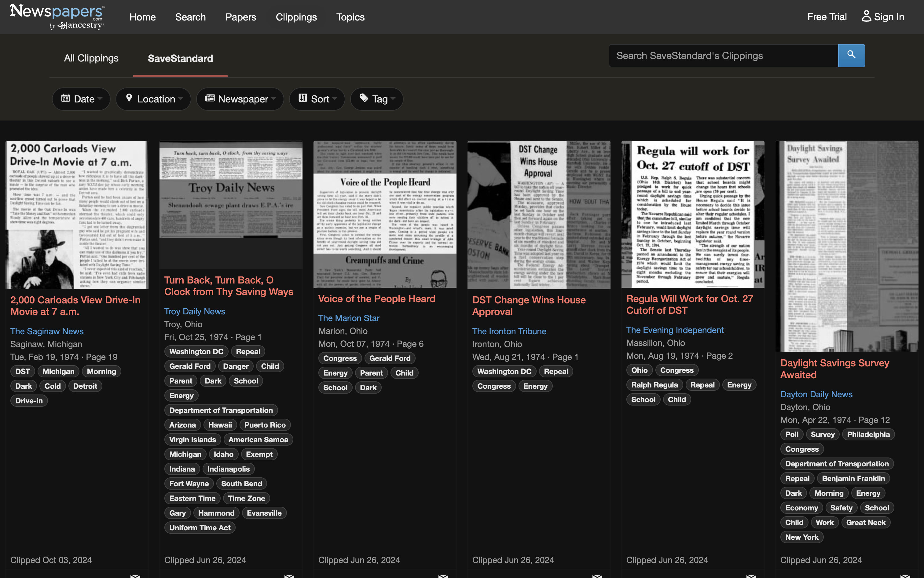Image resolution: width=924 pixels, height=578 pixels.
Task: Click the Drive-in tag
Action: 29,401
